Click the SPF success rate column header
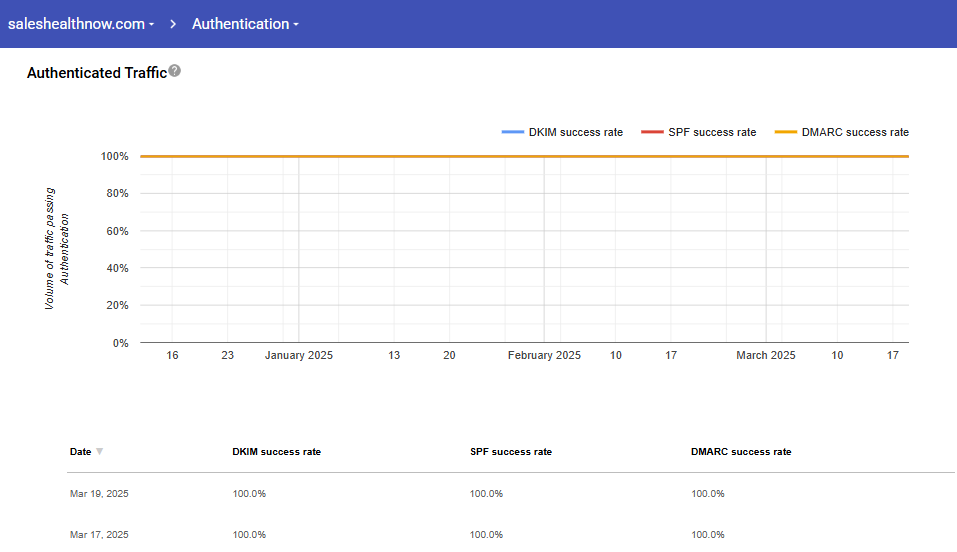The width and height of the screenshot is (957, 552). coord(510,452)
